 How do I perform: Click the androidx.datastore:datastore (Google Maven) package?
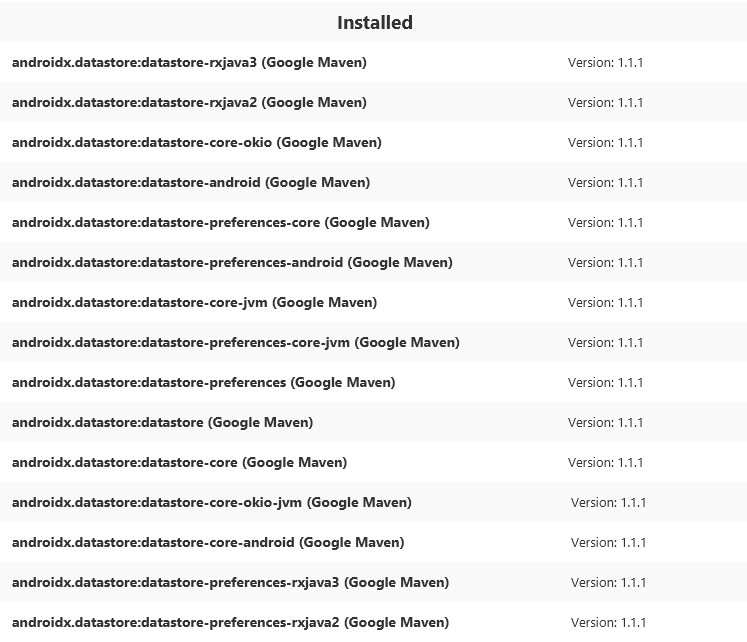click(x=162, y=422)
